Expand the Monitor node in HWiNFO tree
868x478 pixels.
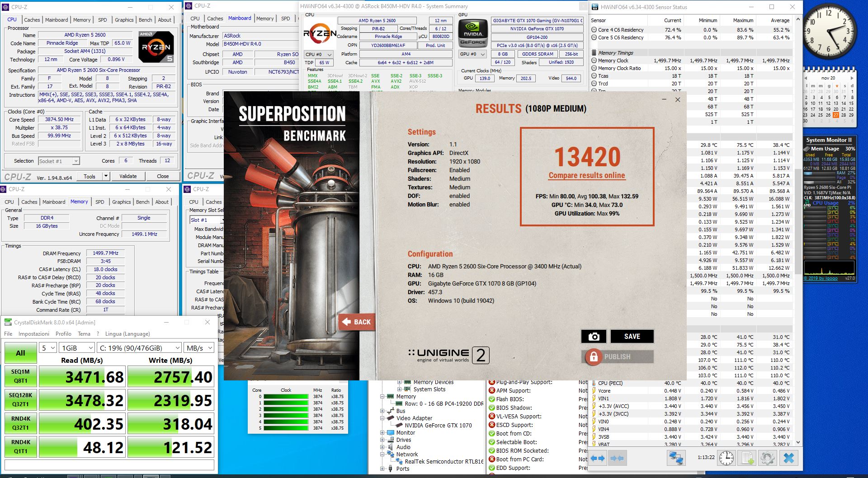(382, 433)
